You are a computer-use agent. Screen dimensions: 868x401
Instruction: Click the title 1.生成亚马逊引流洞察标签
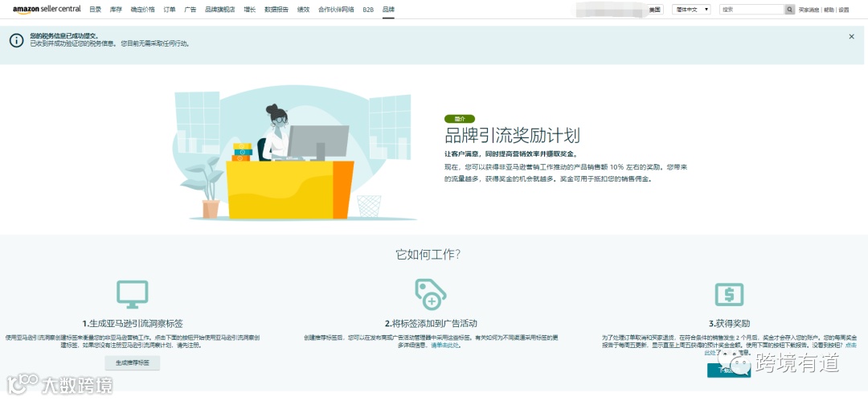coord(133,324)
